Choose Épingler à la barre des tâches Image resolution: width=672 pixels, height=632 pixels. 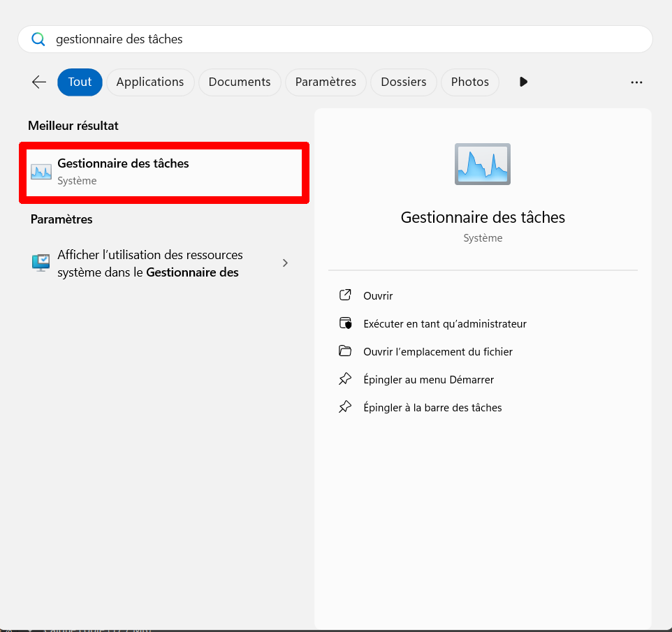click(432, 408)
